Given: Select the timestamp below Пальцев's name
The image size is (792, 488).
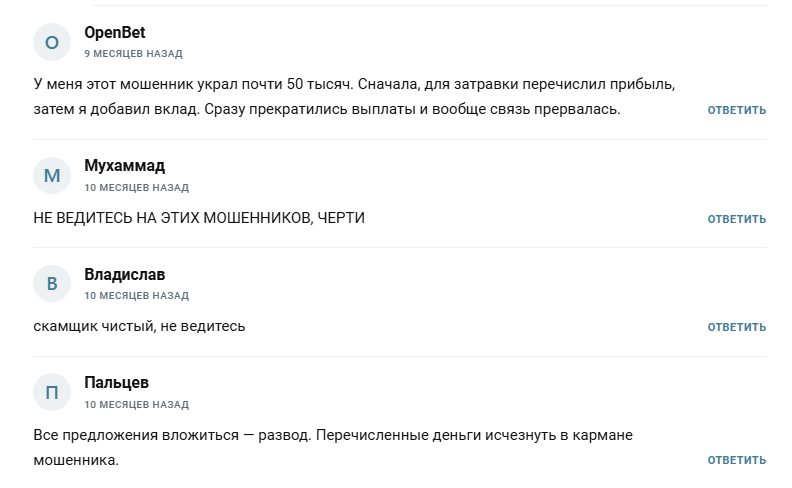Looking at the screenshot, I should pyautogui.click(x=136, y=404).
